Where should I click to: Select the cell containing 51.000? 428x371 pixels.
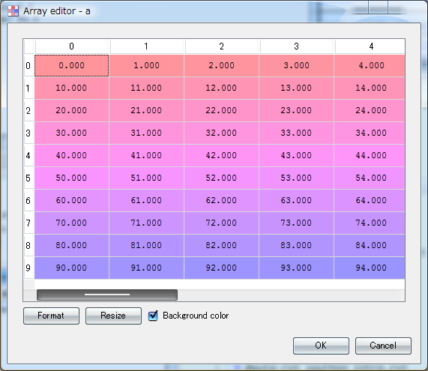coord(147,178)
